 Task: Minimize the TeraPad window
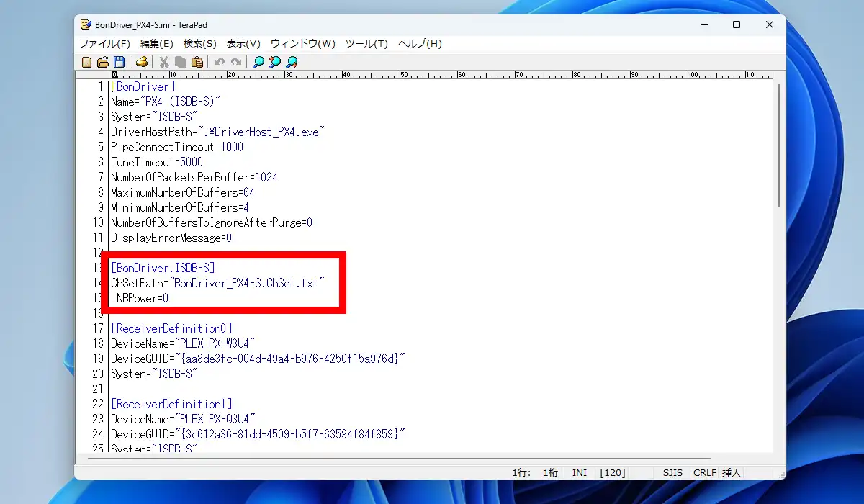703,24
